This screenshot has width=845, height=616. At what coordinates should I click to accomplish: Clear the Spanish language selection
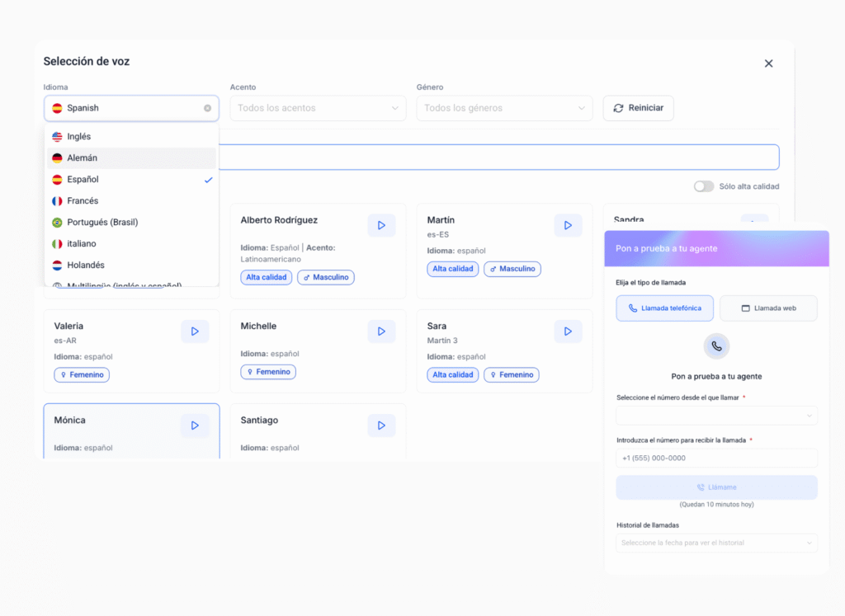pos(207,108)
